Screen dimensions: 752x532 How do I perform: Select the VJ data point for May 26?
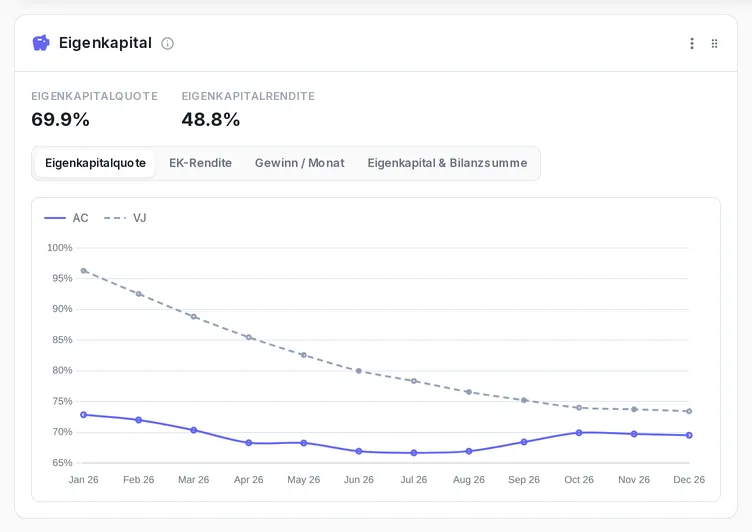(304, 355)
